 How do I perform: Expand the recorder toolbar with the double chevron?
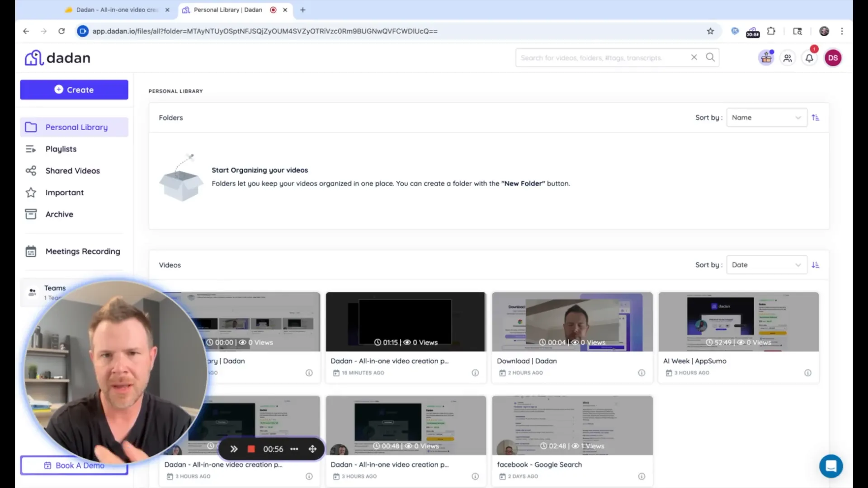[234, 449]
